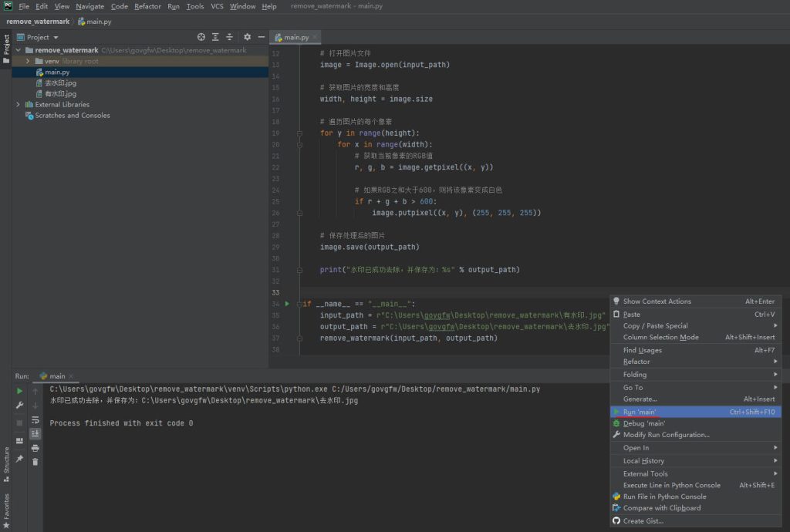790x532 pixels.
Task: Click the green rerun button in Run panel
Action: click(x=19, y=391)
